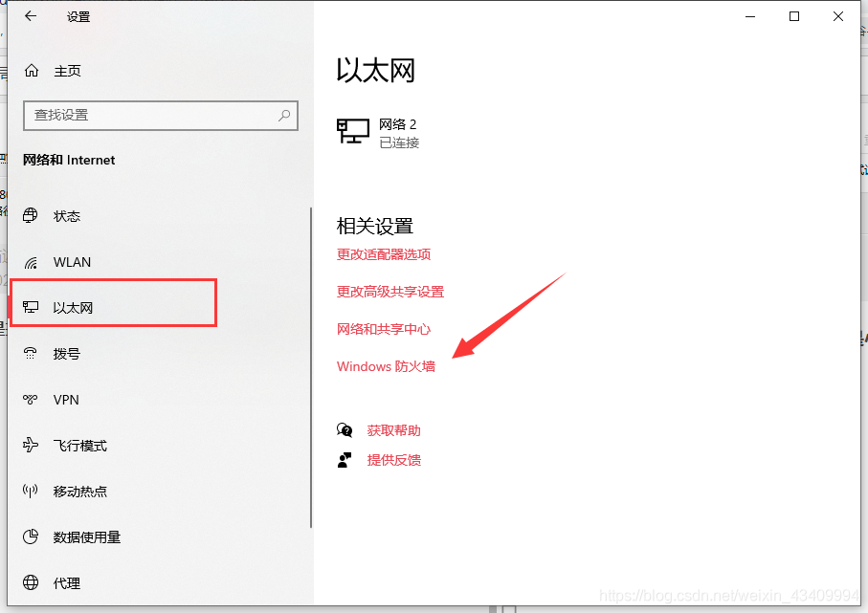Open 飞行模式 settings page
This screenshot has height=613, width=868.
pos(80,446)
